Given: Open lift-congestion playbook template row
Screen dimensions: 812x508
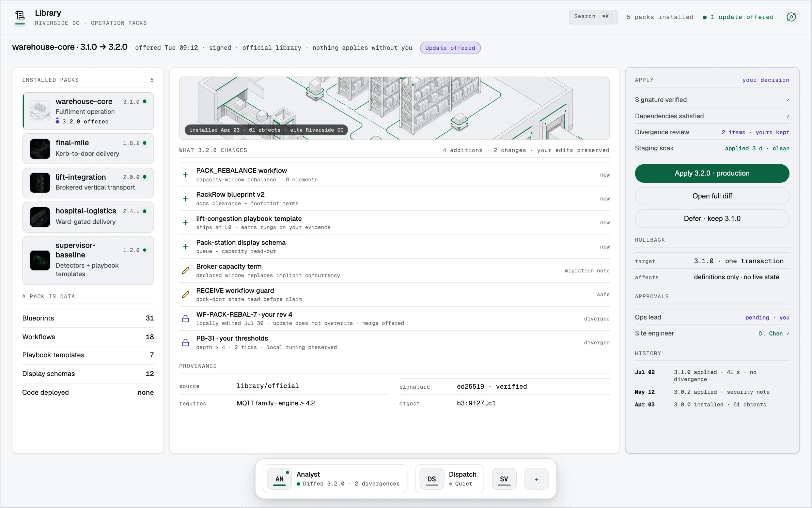Looking at the screenshot, I should coord(394,223).
